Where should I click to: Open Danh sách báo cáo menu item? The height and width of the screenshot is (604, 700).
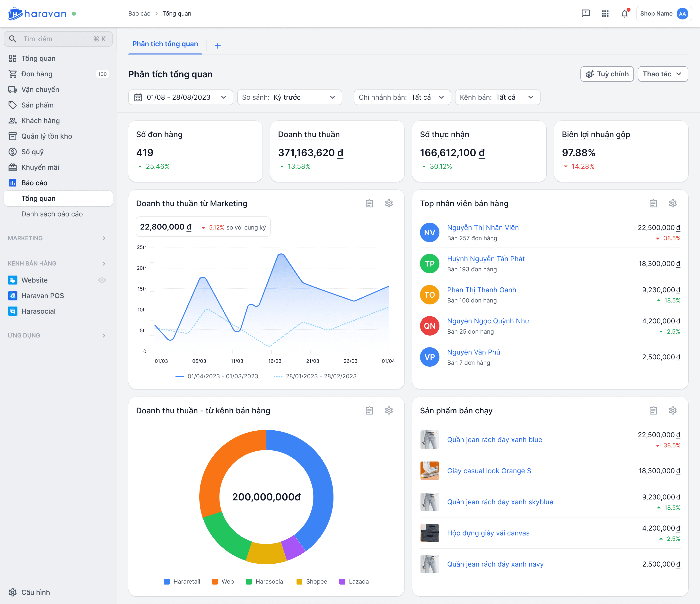(x=52, y=214)
